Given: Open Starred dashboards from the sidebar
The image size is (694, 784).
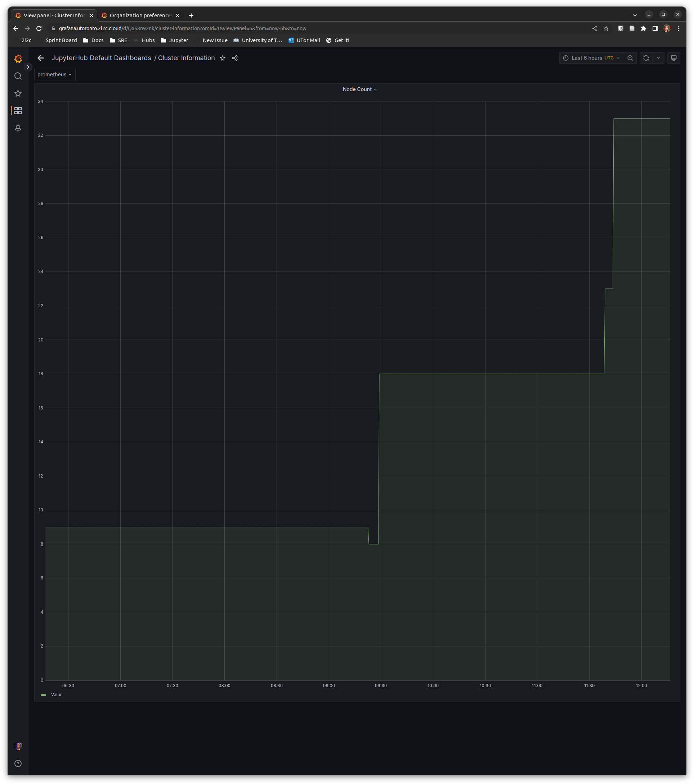Looking at the screenshot, I should pos(18,93).
